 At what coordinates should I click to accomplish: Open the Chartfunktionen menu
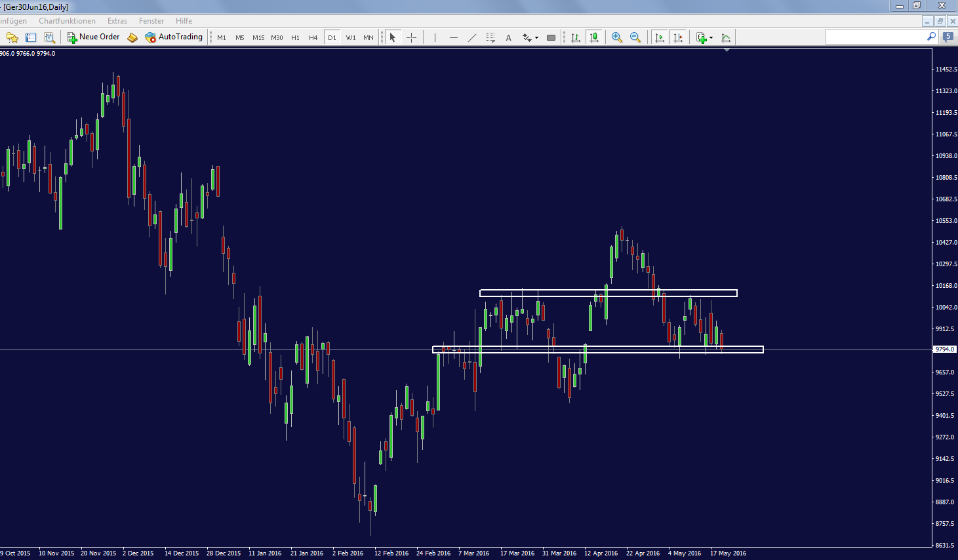67,21
